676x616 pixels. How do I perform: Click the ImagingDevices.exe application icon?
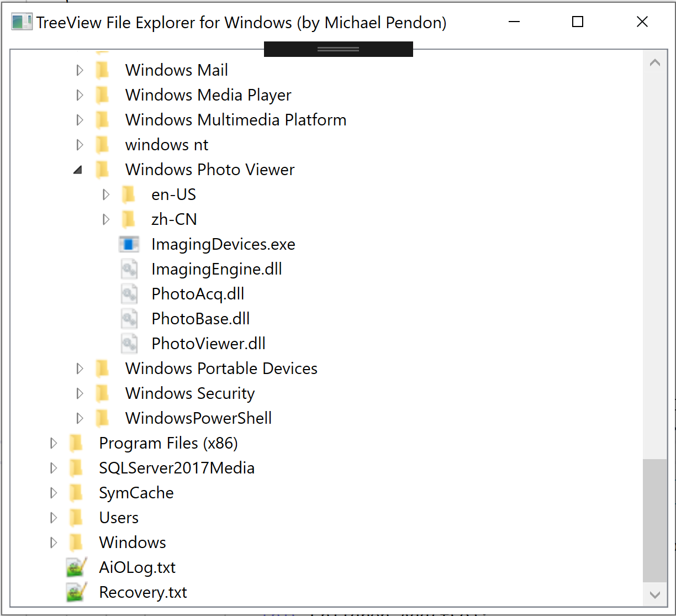tap(129, 244)
